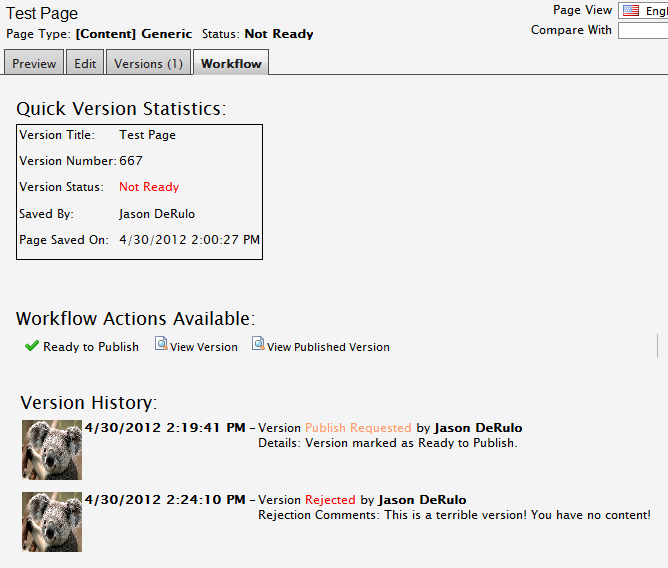
Task: Open the Preview tab
Action: (34, 63)
